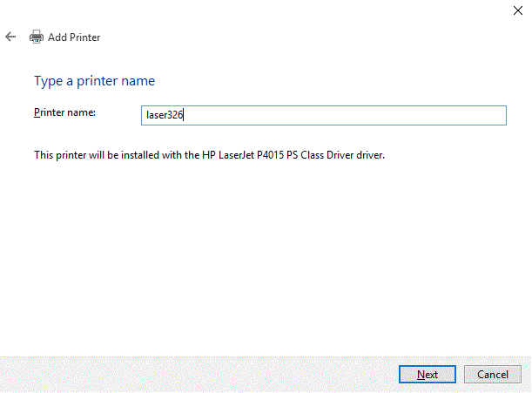
Task: Click the HP LaserJet P4015 driver message
Action: 209,155
